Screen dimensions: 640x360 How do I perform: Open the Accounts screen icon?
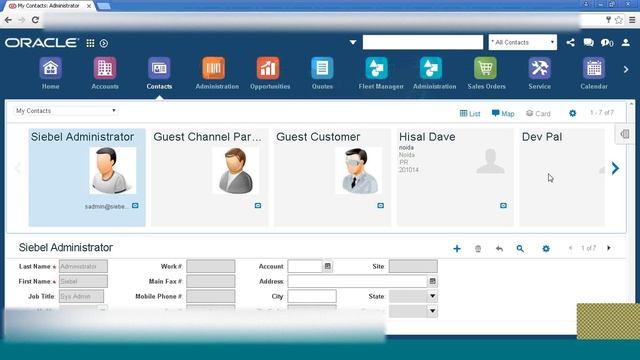click(x=104, y=68)
